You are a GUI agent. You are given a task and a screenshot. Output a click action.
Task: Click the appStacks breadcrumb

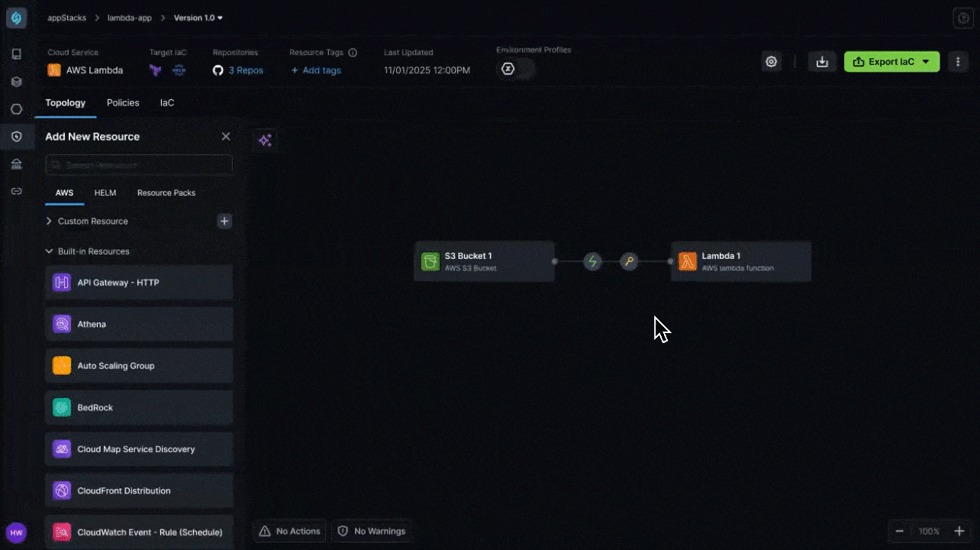(x=67, y=18)
